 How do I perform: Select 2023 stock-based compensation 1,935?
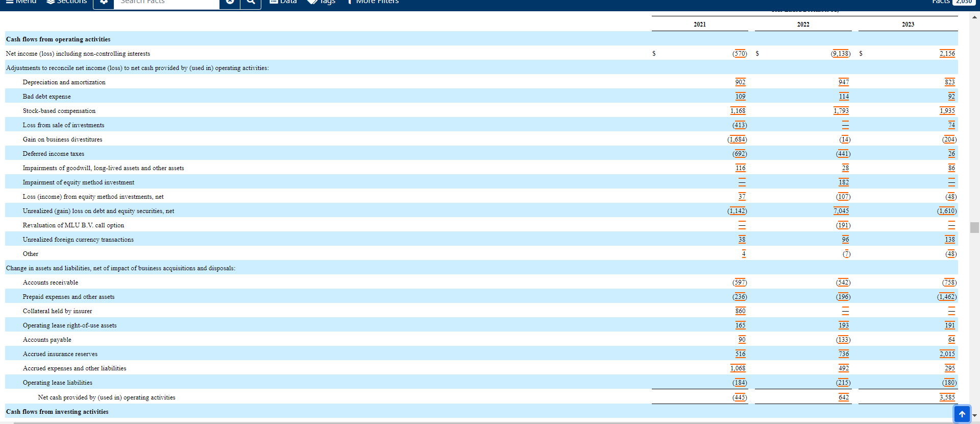pyautogui.click(x=947, y=111)
